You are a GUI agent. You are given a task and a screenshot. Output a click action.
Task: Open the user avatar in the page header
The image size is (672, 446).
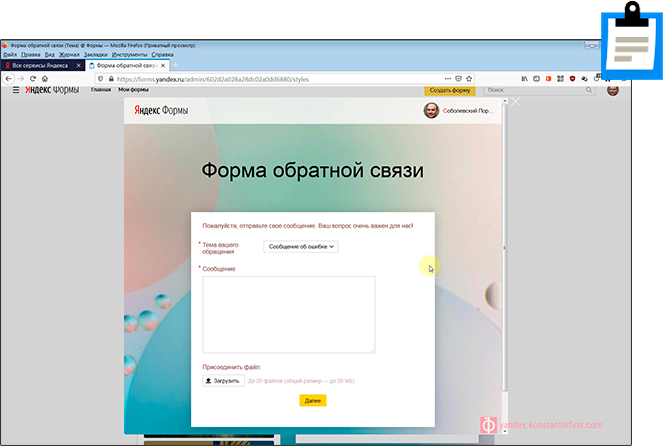pos(613,90)
